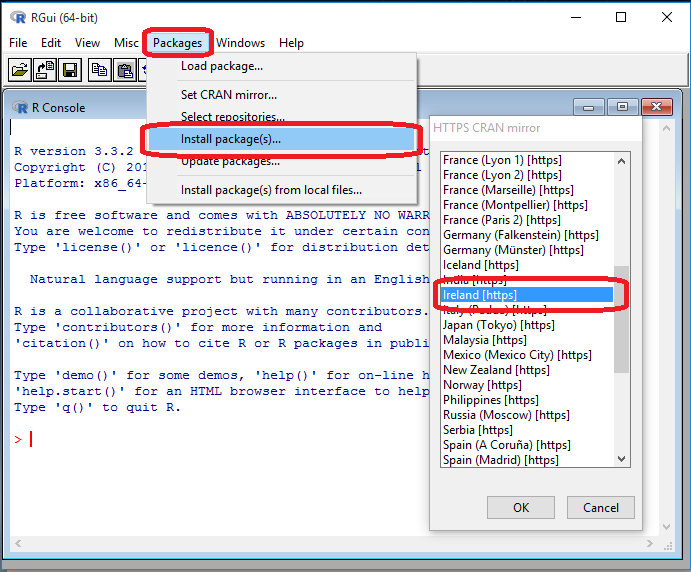The width and height of the screenshot is (691, 572).
Task: Select France (Lyon 1) [https] mirror
Action: [527, 160]
